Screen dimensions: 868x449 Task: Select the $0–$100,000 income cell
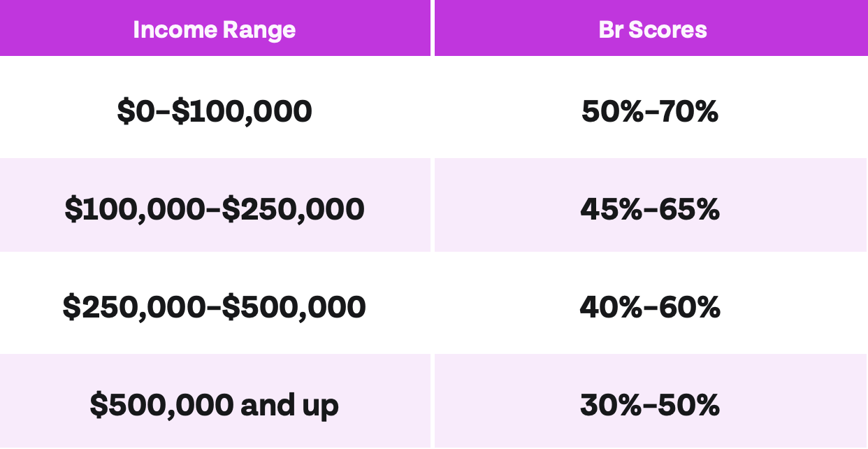tap(214, 111)
